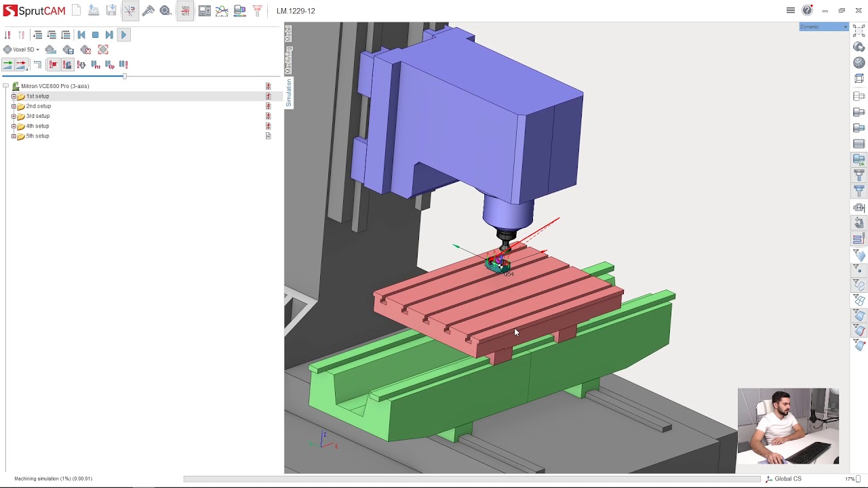
Task: Click the filter curves selection icon
Action: point(859,285)
